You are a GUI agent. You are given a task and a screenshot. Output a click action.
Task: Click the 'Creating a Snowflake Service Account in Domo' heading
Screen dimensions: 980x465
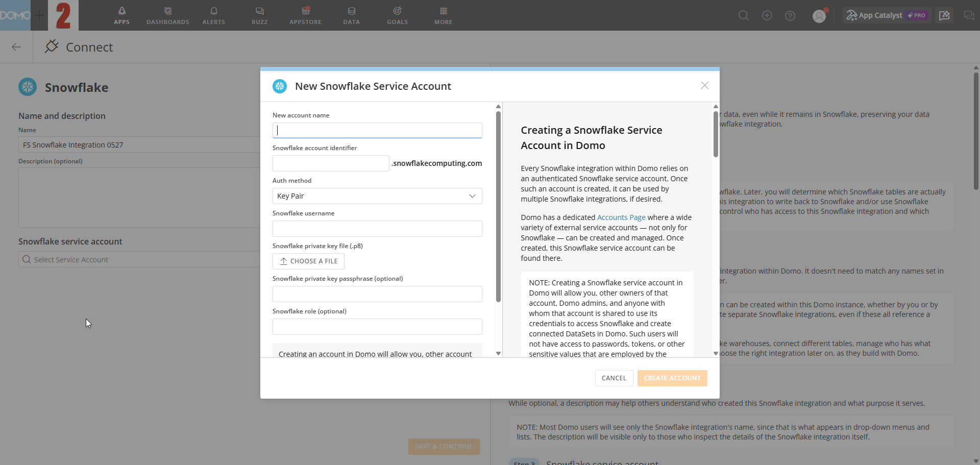591,138
